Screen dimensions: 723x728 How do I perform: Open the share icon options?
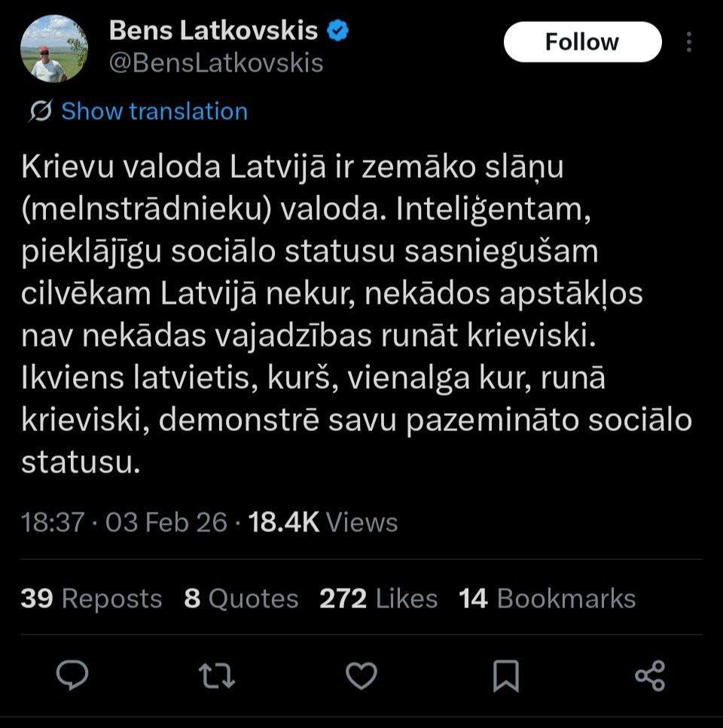click(650, 674)
